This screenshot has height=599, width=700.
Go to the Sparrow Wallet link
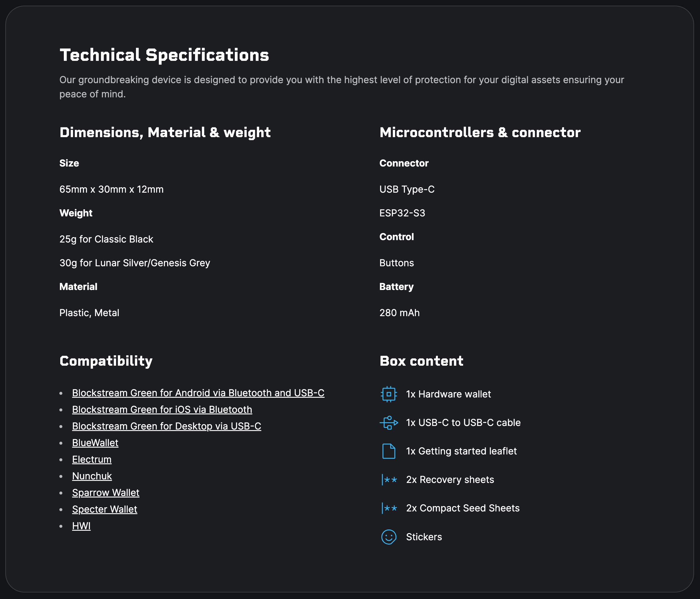pos(105,492)
